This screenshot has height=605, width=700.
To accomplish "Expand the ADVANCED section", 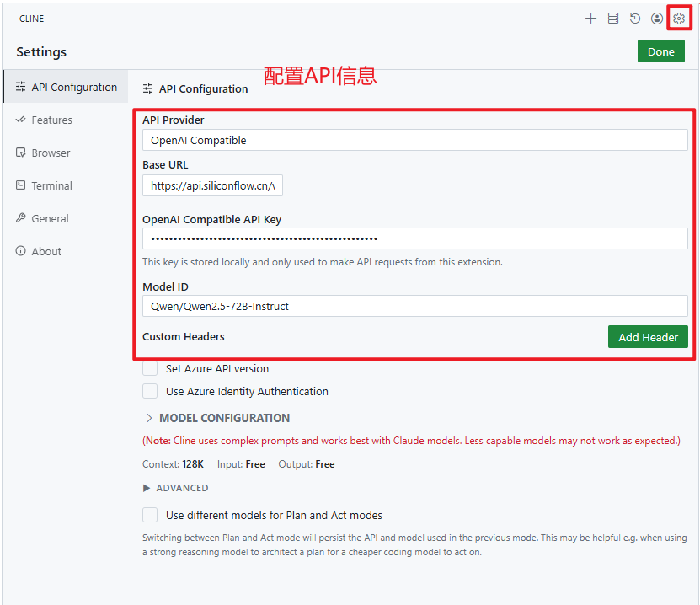I will [175, 488].
